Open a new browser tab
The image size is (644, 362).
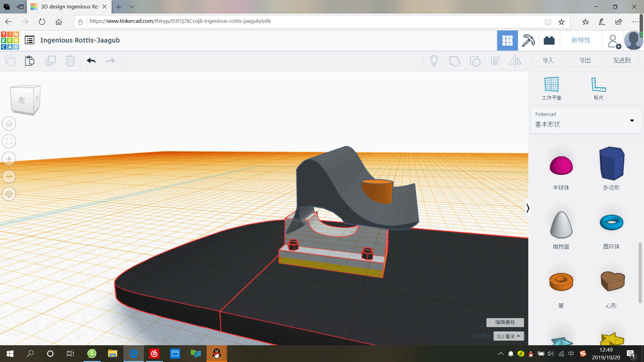point(118,7)
